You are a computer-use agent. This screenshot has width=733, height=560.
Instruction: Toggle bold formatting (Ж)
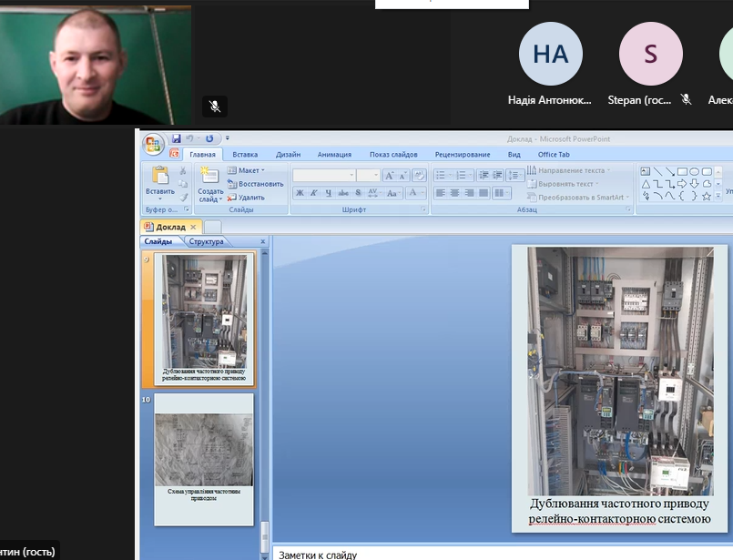[x=300, y=193]
